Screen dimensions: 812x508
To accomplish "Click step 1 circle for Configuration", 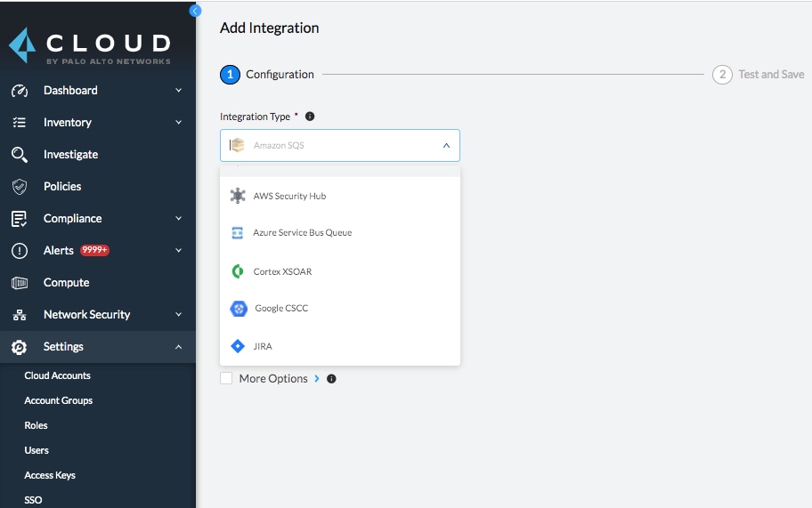I will coord(230,75).
